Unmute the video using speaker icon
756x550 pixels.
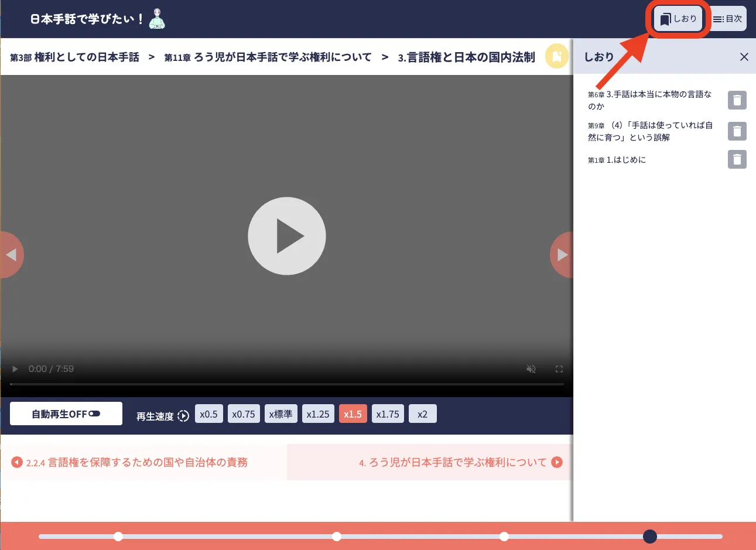pos(531,369)
